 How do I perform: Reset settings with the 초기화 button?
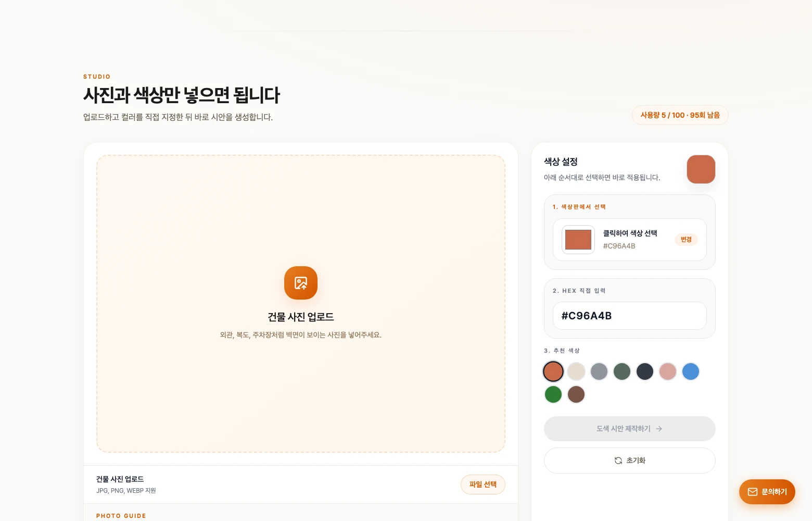point(630,461)
